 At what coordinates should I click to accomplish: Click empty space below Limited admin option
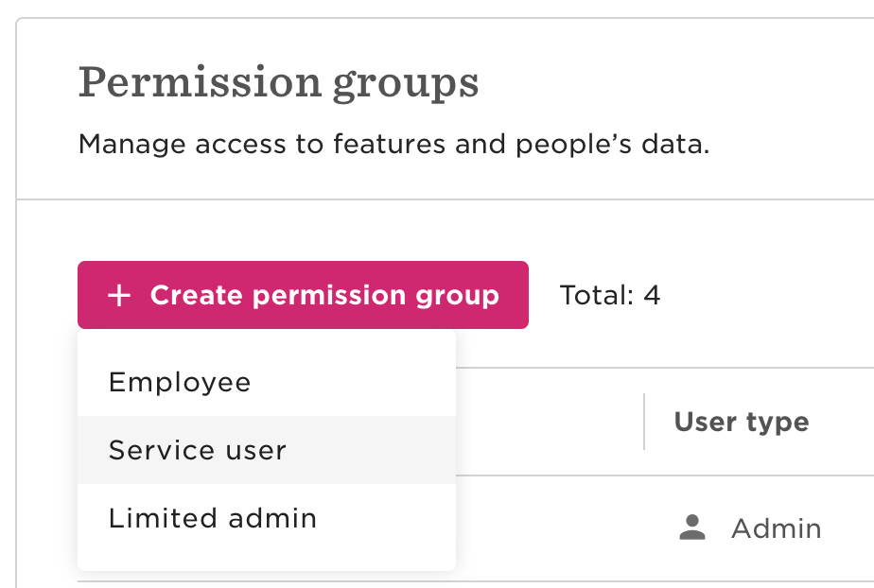pos(267,561)
